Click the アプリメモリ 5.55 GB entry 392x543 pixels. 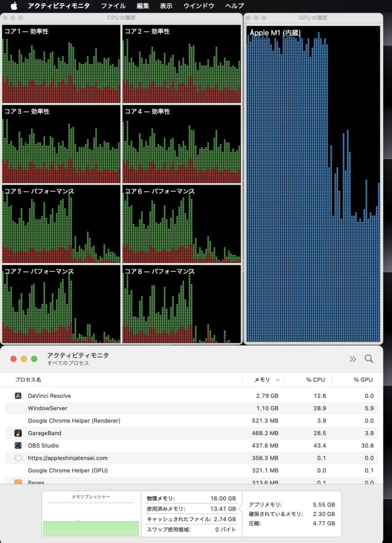(292, 505)
